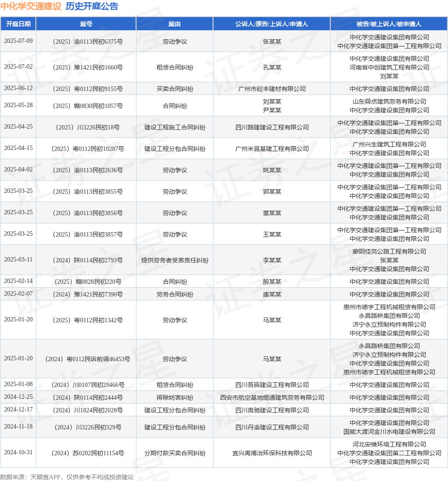Click plaintiff 张某某 in first row

(x=272, y=42)
